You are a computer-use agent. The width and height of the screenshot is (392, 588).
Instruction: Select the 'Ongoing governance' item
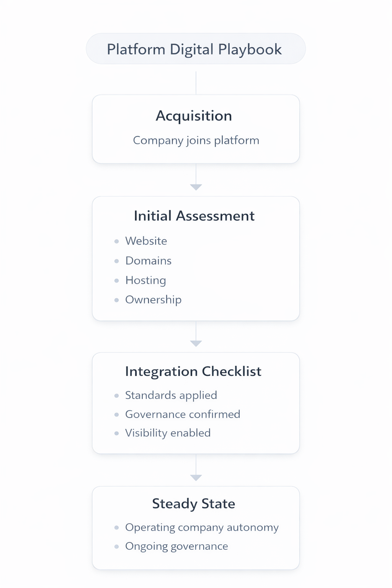click(176, 546)
